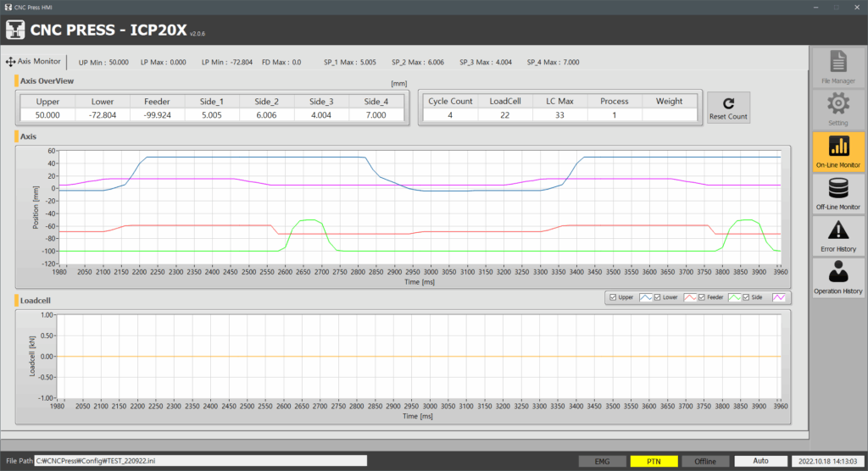Open Error History warning page
The width and height of the screenshot is (868, 471).
tap(837, 235)
